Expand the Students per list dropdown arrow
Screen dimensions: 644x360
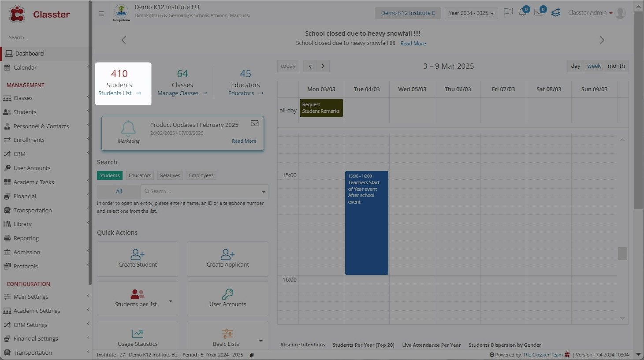coord(171,301)
